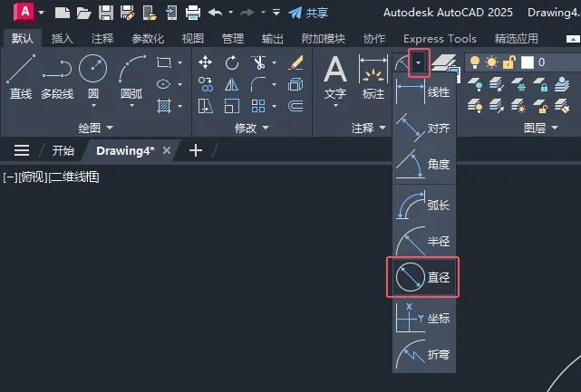Choose 坐标 dimension from the list
581x392 pixels.
424,318
